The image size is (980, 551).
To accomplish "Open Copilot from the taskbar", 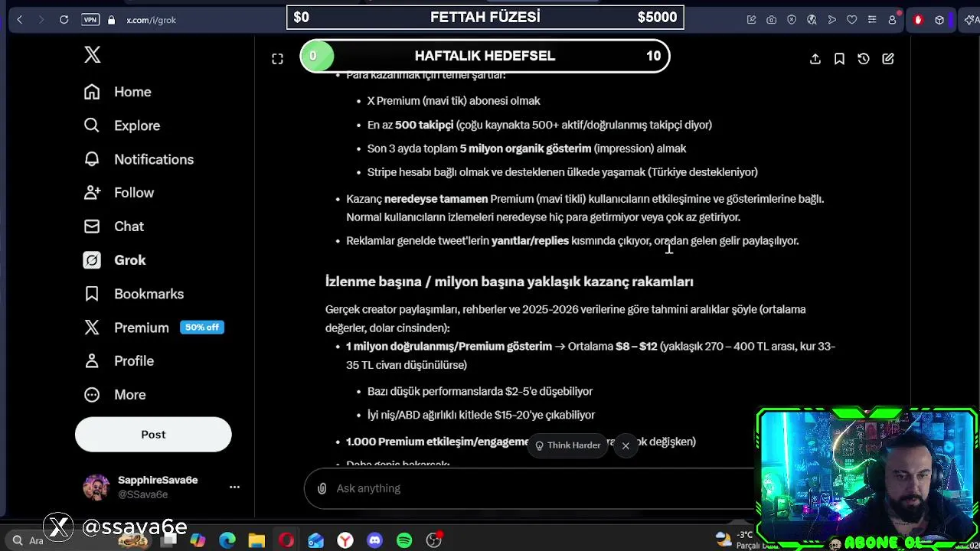I will [x=198, y=540].
